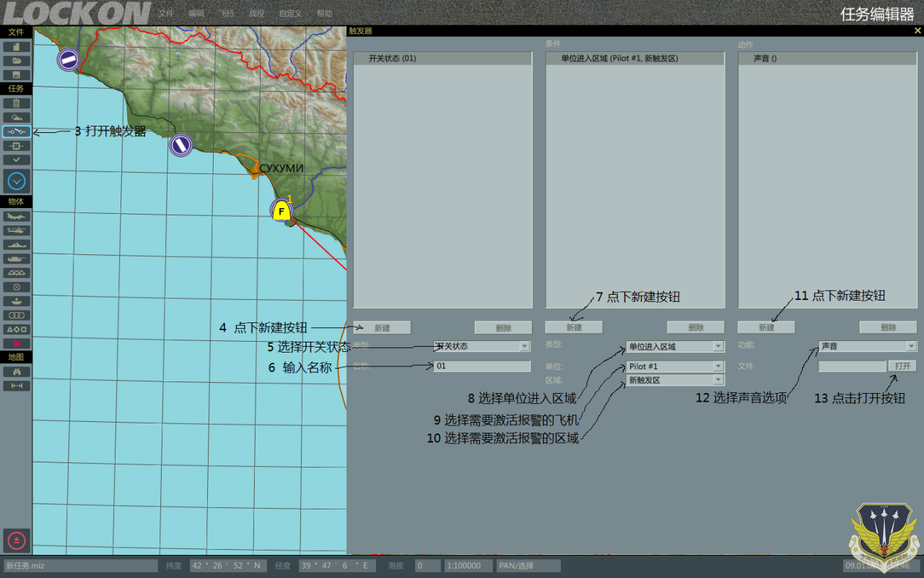Click 新建 under the 条件 list

[574, 328]
